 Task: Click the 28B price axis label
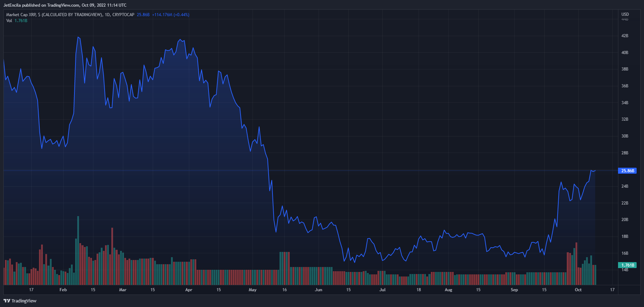click(x=625, y=153)
